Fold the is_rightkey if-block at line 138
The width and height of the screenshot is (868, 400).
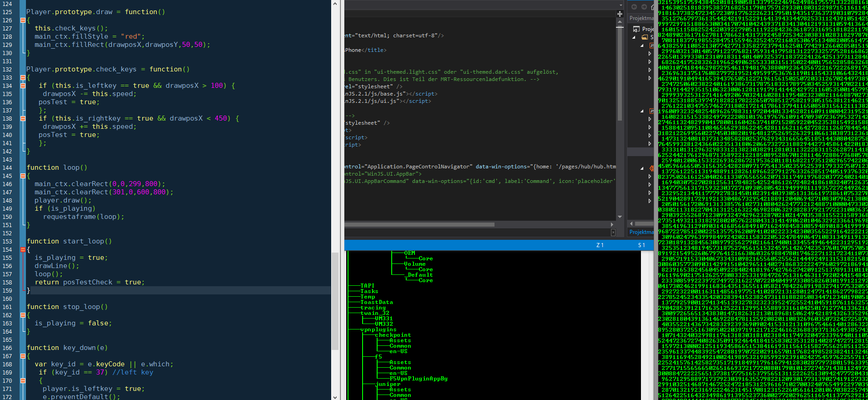pos(23,118)
